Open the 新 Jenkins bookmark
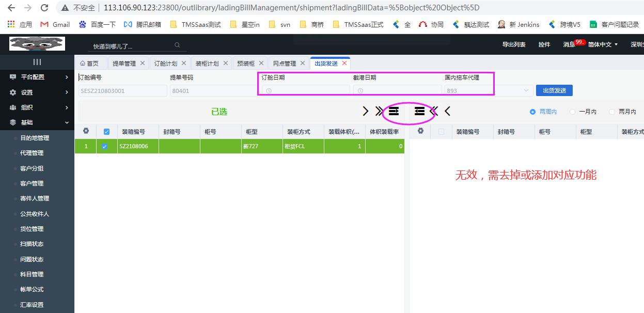Viewport: 644px width, 313px height. pos(519,24)
